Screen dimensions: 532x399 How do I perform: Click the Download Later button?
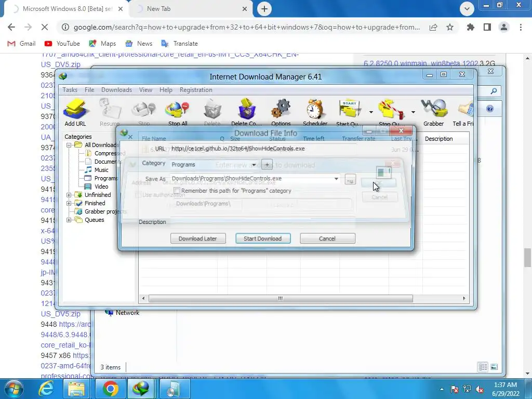[x=198, y=238]
